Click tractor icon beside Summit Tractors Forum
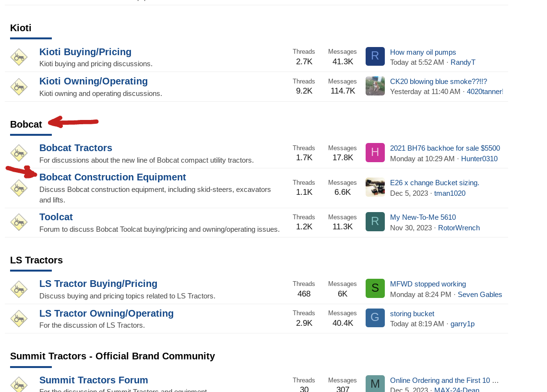 click(x=19, y=384)
